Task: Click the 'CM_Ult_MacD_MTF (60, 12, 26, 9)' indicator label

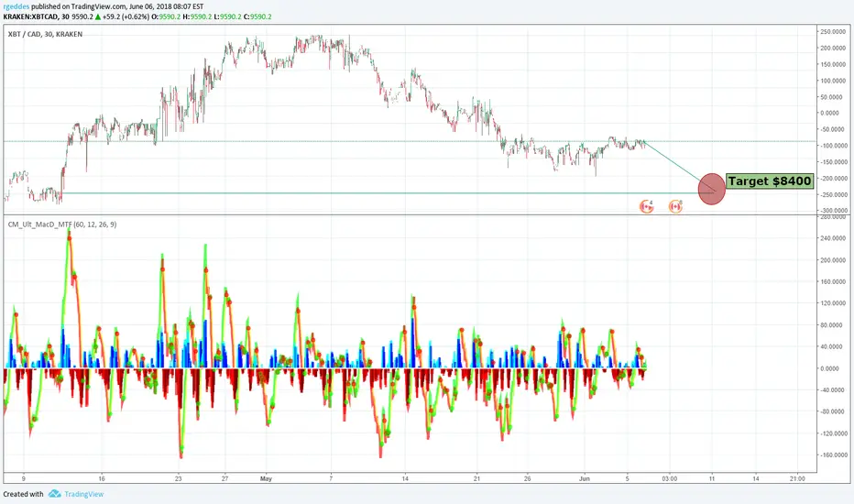Action: (62, 224)
